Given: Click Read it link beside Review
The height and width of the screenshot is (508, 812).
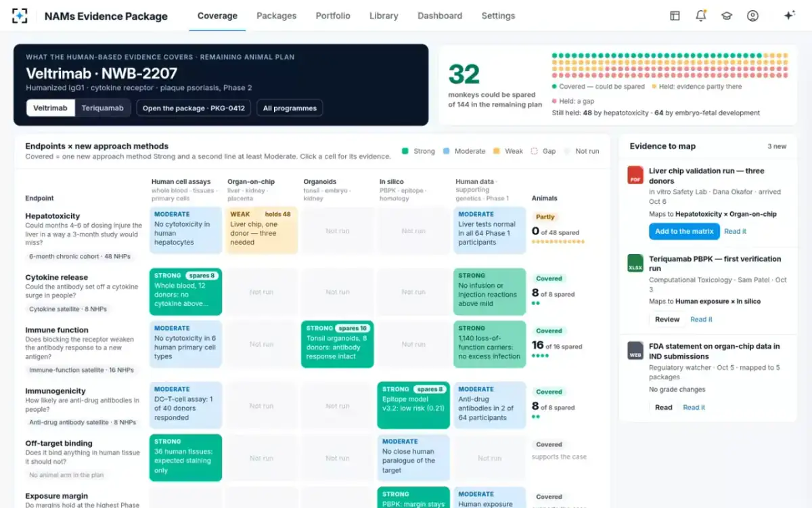Looking at the screenshot, I should click(x=701, y=319).
